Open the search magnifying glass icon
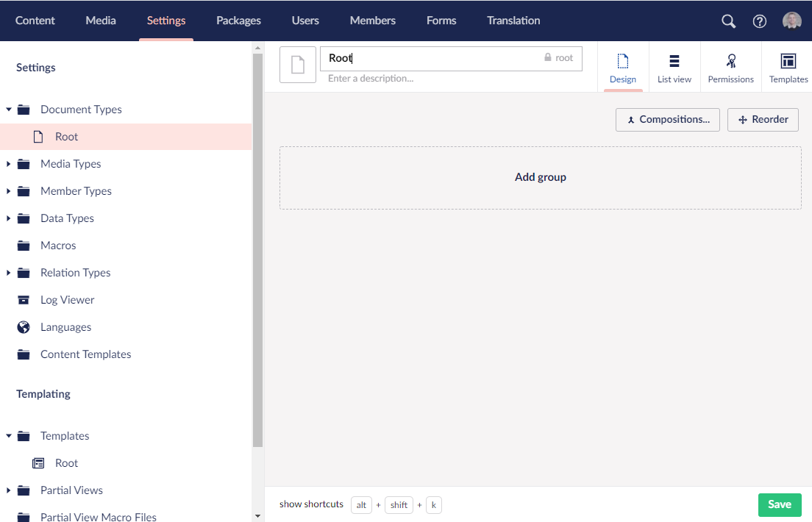This screenshot has width=812, height=522. pos(728,21)
